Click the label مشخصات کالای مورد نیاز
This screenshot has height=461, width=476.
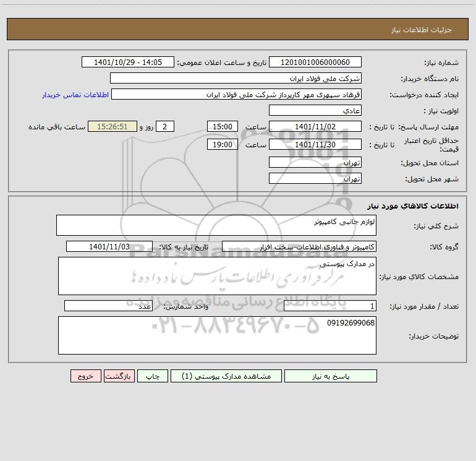point(419,277)
